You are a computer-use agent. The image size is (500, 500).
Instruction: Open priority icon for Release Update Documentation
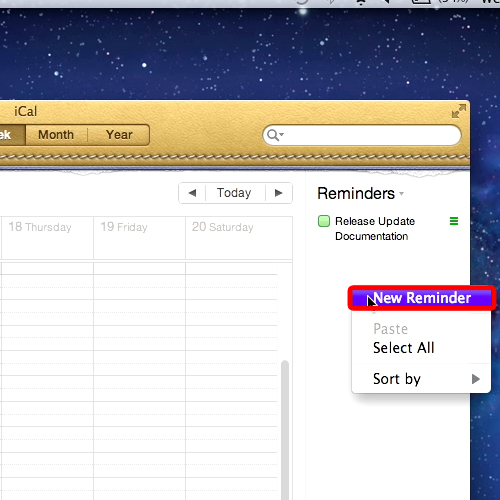point(454,221)
